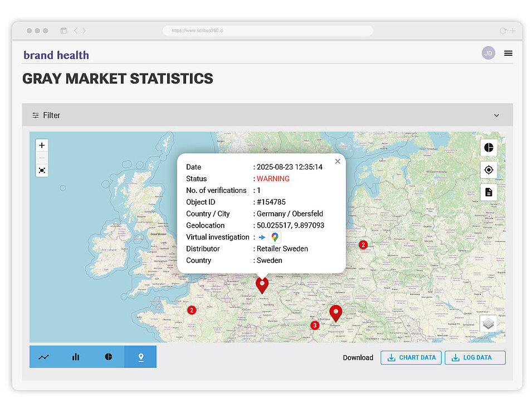Download the log data
Viewport: 532px width, 412px height.
(x=475, y=357)
